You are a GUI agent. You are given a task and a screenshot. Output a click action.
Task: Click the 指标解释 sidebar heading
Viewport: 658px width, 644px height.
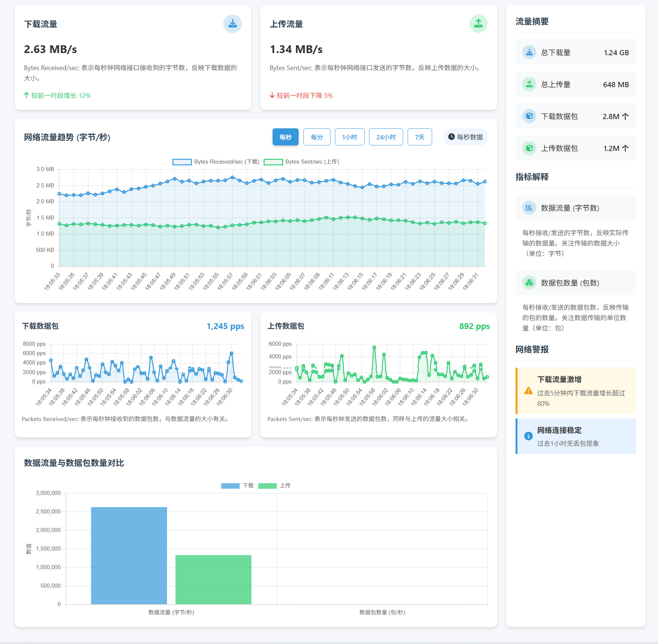point(532,177)
